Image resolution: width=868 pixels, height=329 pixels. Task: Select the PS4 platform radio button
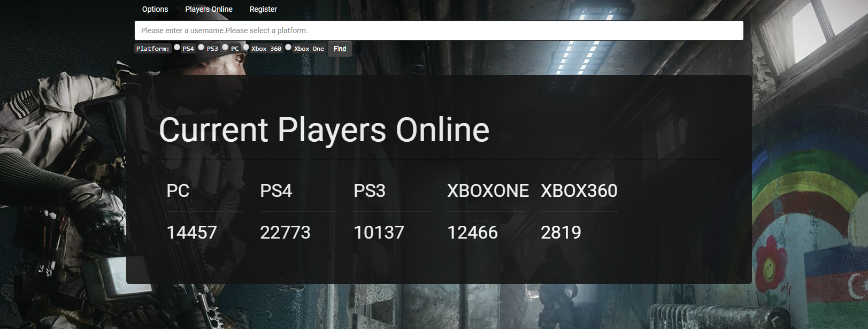click(177, 47)
